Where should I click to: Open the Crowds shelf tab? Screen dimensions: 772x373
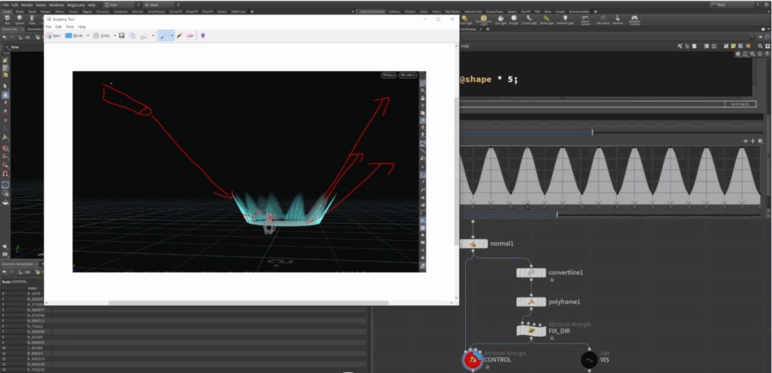point(560,11)
